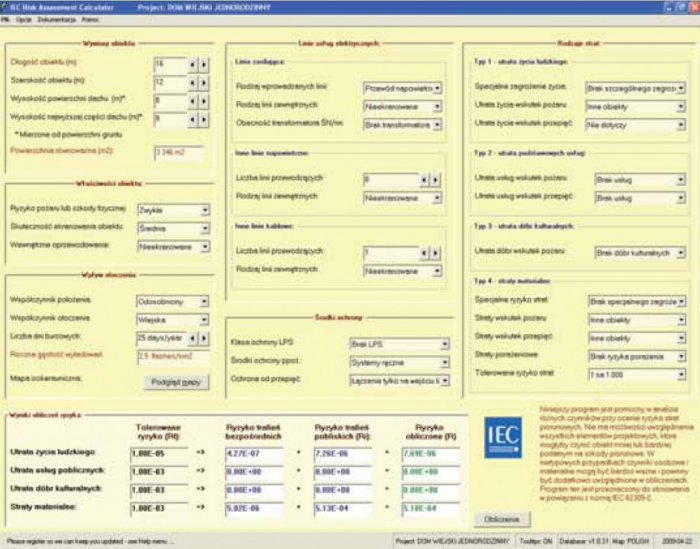This screenshot has height=549, width=700.
Task: Decrease the Liczba dni burzowych value
Action: coord(192,338)
